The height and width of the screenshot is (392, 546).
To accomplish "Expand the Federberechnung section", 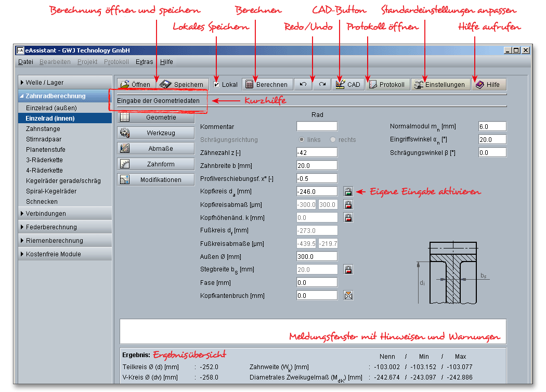I will (65, 227).
